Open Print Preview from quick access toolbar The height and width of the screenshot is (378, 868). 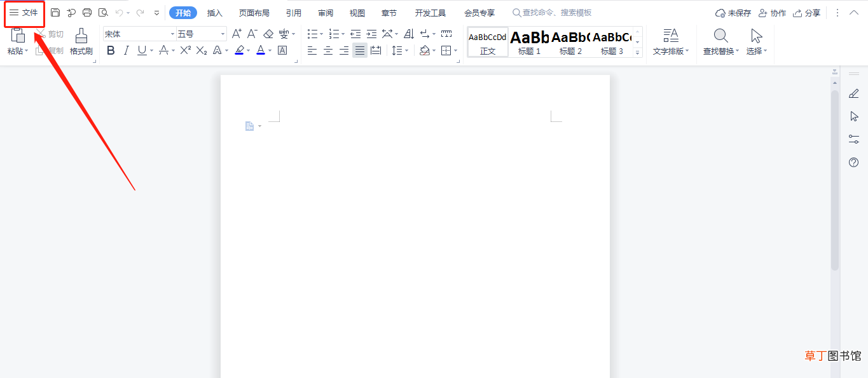click(103, 13)
